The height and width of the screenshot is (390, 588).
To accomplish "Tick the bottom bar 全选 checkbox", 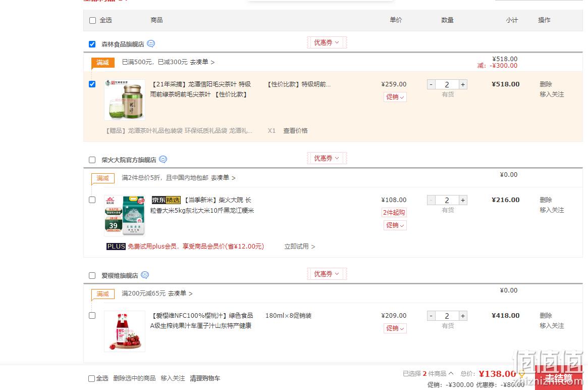I will point(91,378).
